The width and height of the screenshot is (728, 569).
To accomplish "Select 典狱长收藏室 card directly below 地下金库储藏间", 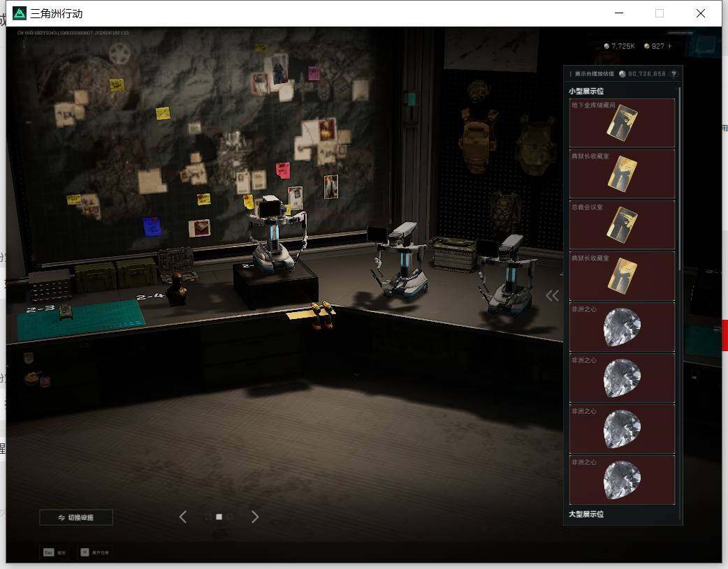I will (x=622, y=174).
